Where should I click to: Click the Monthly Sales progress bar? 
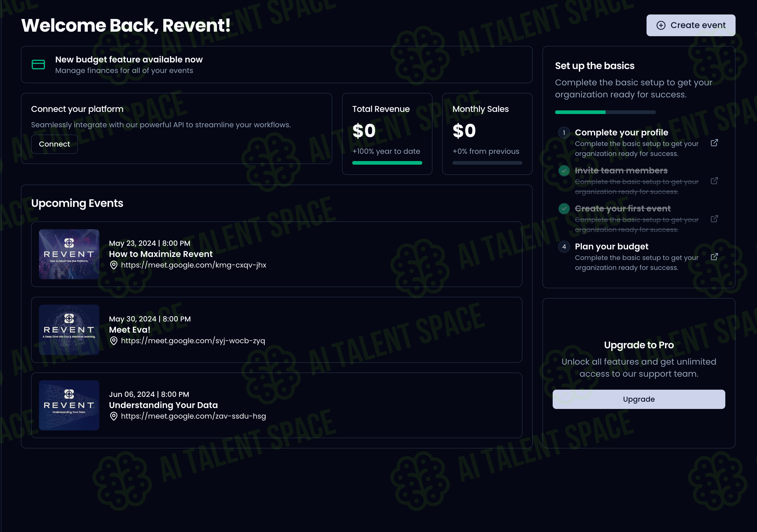pos(487,163)
